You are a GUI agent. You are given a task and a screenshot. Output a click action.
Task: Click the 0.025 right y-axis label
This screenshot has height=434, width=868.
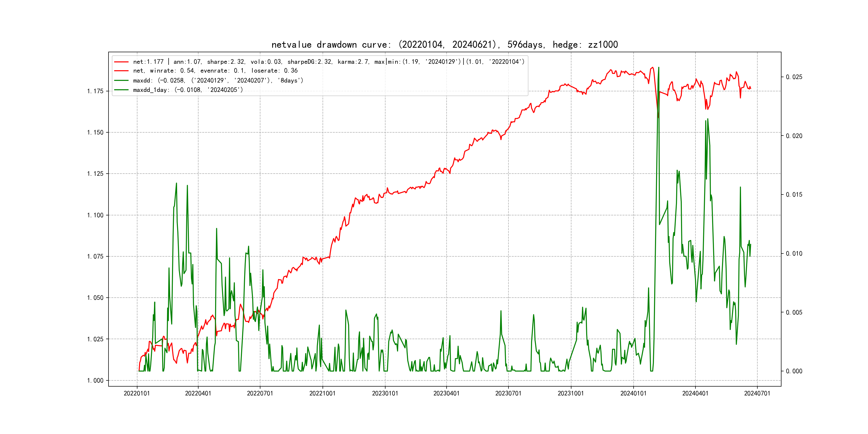point(794,77)
